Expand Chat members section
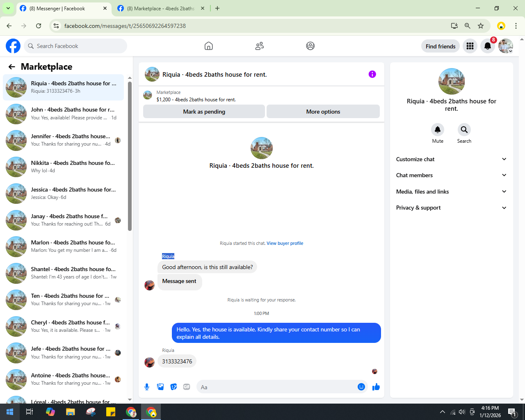525x420 pixels. tap(451, 175)
